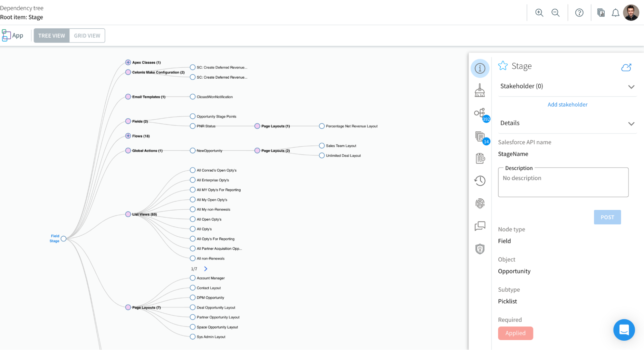View the history panel via clock icon
The height and width of the screenshot is (350, 644).
480,181
